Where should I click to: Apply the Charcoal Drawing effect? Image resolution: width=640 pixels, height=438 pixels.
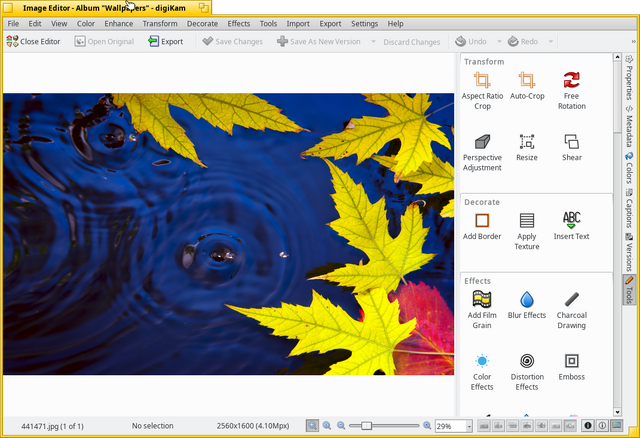(x=571, y=310)
